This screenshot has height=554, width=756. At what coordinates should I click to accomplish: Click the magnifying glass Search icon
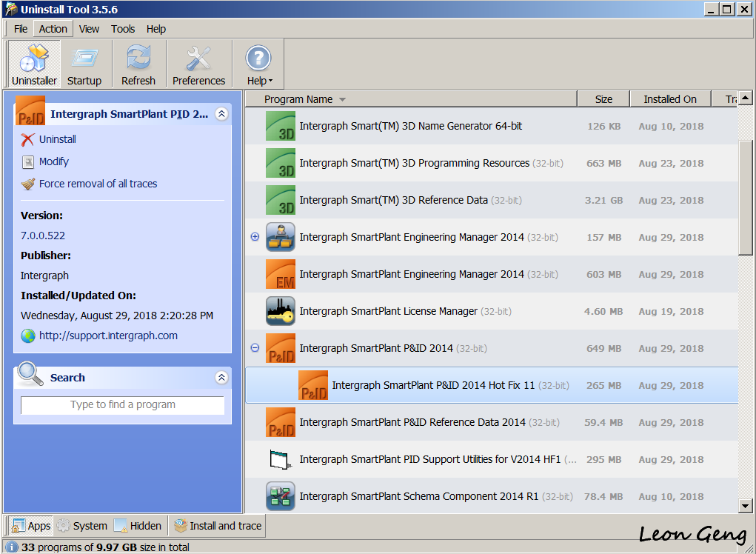pyautogui.click(x=30, y=374)
